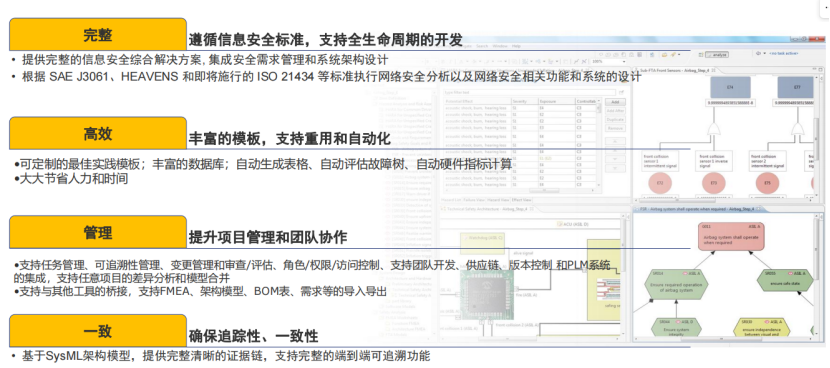
Task: Click the yellow 管理 label box
Action: coord(98,232)
